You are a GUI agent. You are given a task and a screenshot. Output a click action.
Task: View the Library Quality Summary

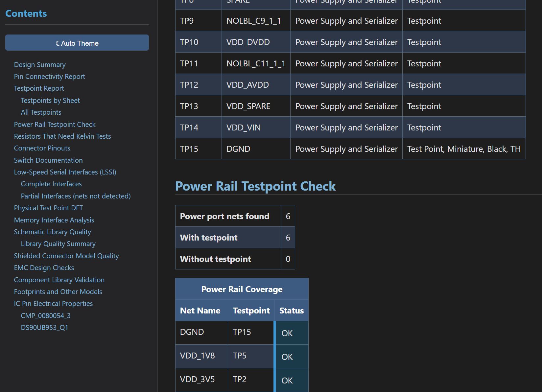[x=58, y=243]
